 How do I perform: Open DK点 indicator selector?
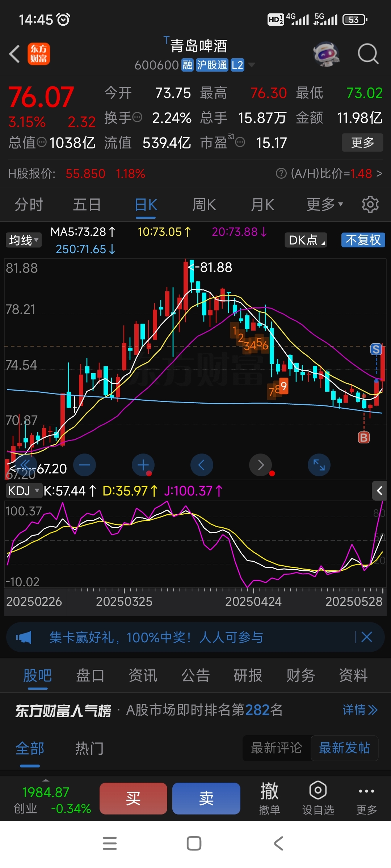(306, 240)
